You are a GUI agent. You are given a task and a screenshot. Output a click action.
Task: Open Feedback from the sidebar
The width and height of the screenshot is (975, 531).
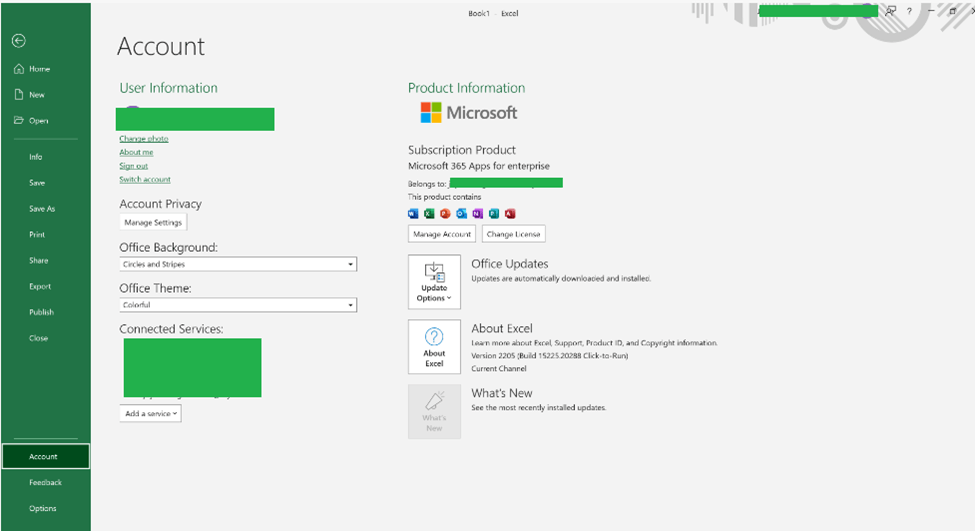click(45, 483)
